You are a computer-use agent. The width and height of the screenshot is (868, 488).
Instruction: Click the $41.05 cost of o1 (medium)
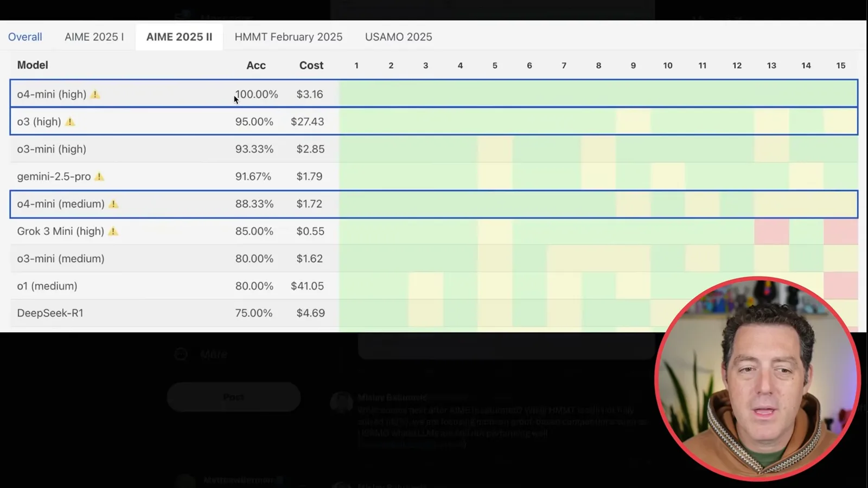(308, 286)
